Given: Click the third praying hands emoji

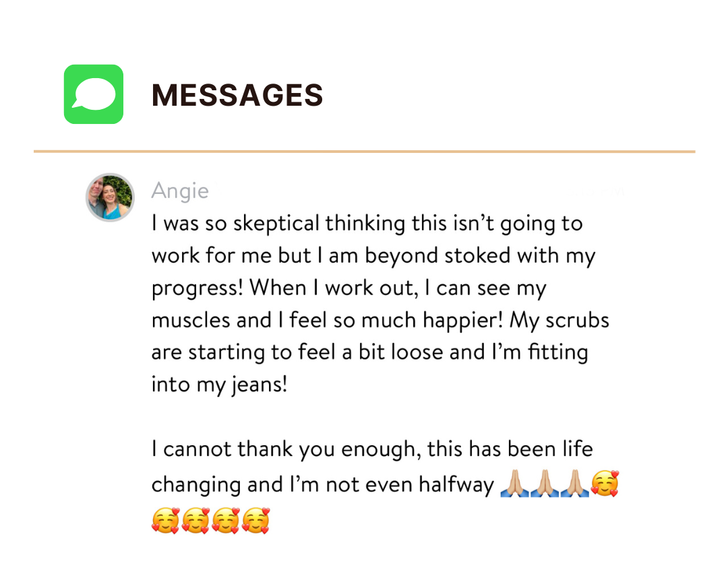Looking at the screenshot, I should [574, 484].
